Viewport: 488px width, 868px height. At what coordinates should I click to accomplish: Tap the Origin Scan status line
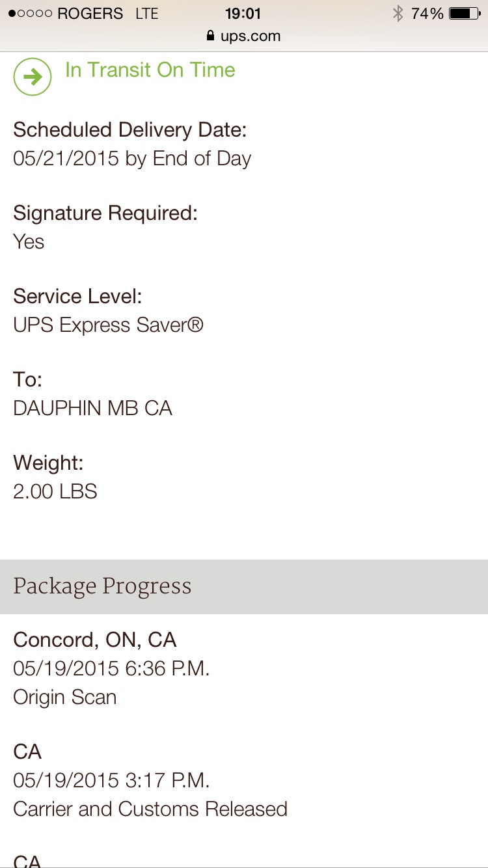(65, 697)
